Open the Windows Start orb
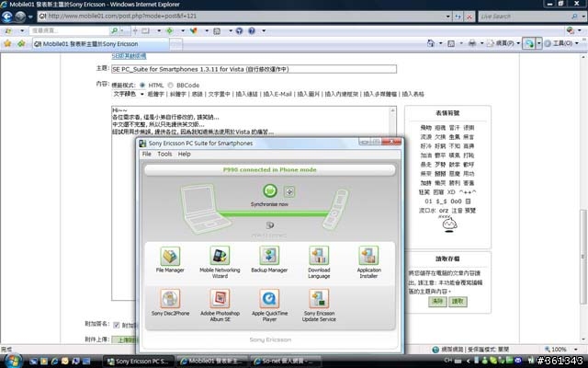 pos(13,361)
